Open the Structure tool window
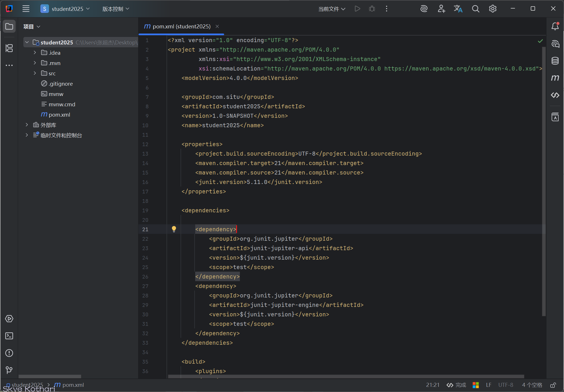 [9, 48]
